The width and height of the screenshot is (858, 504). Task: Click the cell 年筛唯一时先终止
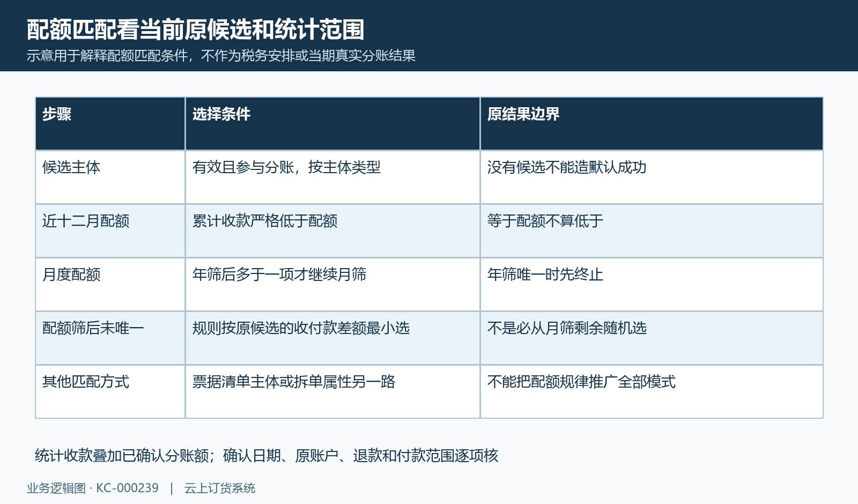652,284
